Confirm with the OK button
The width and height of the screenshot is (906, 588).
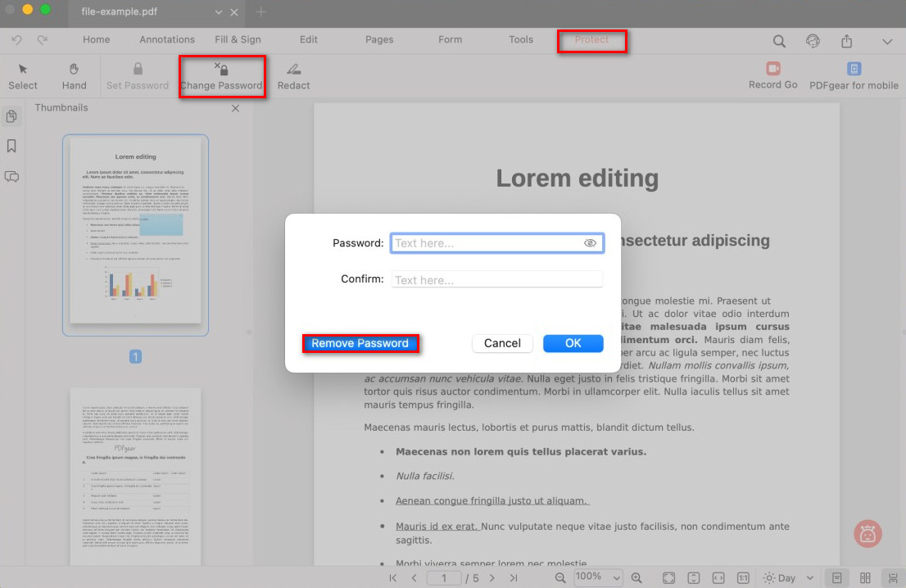573,343
